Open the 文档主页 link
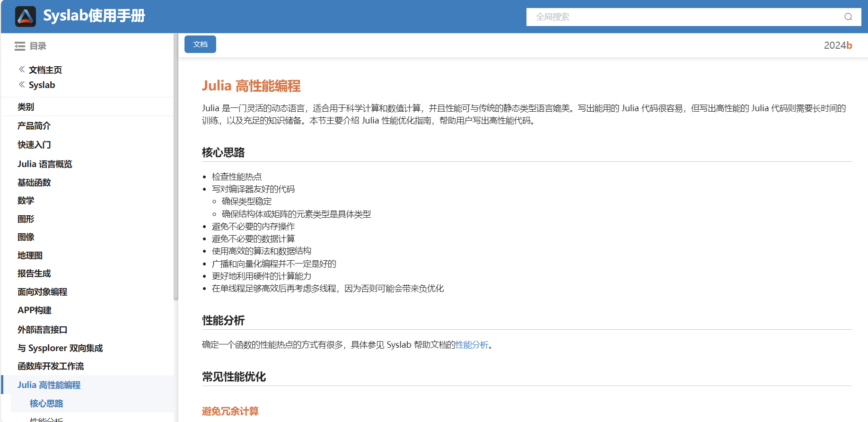The height and width of the screenshot is (422, 868). [x=45, y=70]
